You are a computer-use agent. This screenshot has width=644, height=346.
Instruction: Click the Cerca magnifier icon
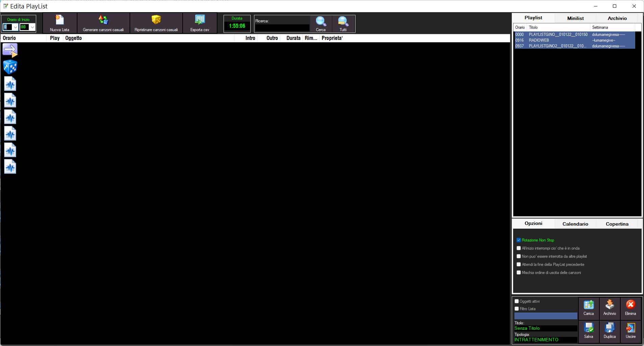321,24
